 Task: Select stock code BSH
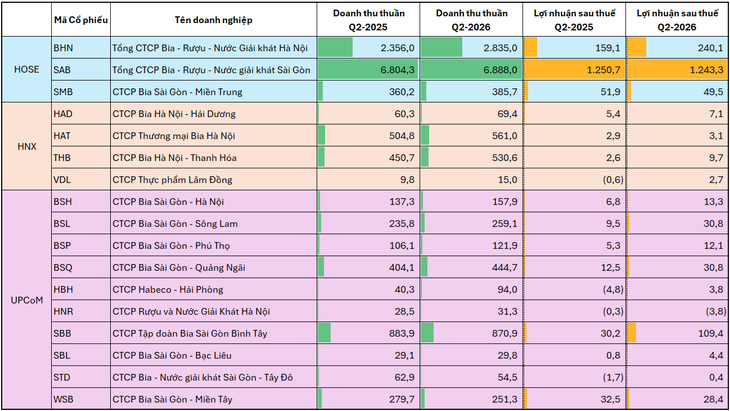pos(62,202)
